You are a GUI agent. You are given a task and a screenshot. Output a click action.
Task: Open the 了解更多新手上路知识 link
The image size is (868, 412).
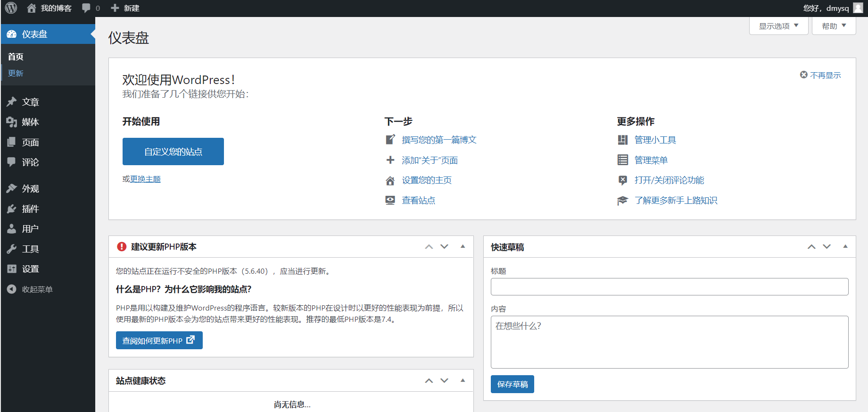tap(676, 201)
